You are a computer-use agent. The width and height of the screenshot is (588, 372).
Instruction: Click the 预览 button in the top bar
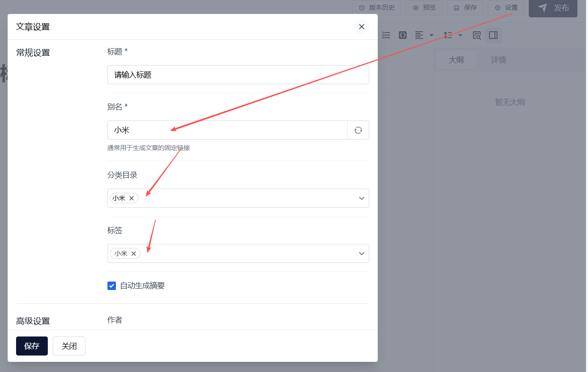[x=424, y=8]
